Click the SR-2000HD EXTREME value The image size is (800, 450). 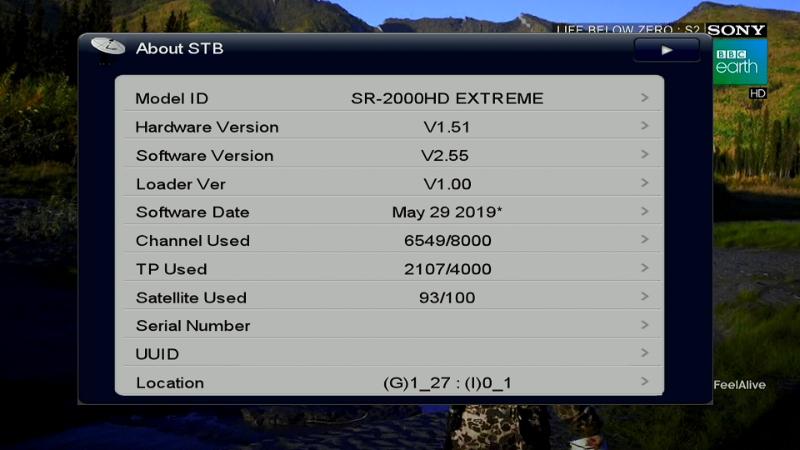click(x=447, y=98)
